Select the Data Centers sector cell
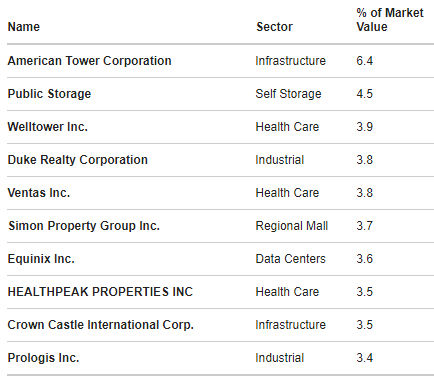Screen dimensions: 434x381 point(290,259)
